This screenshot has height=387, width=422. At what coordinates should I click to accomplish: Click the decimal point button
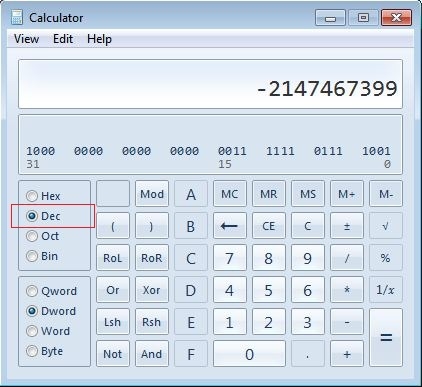(x=308, y=354)
